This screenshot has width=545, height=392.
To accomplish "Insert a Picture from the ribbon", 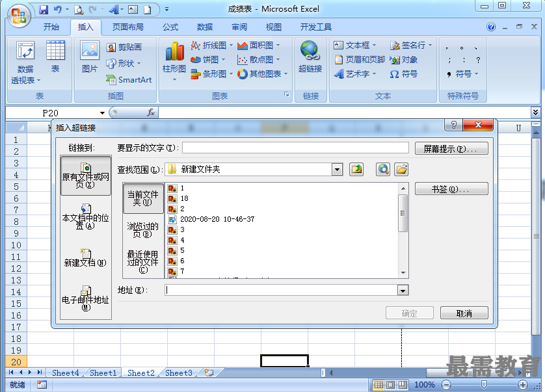I will tap(90, 57).
